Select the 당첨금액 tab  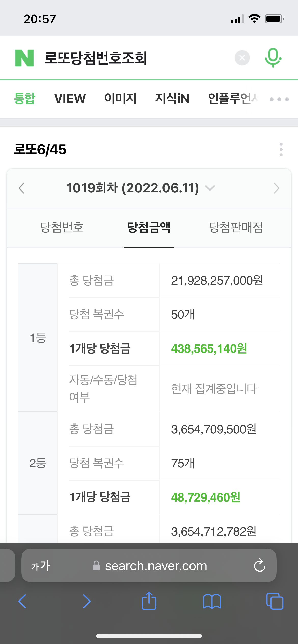[149, 227]
